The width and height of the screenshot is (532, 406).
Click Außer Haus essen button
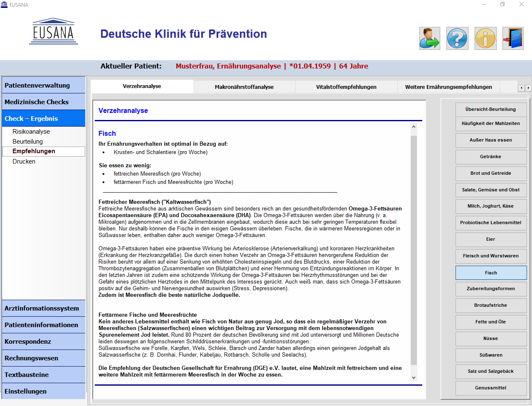coord(491,140)
